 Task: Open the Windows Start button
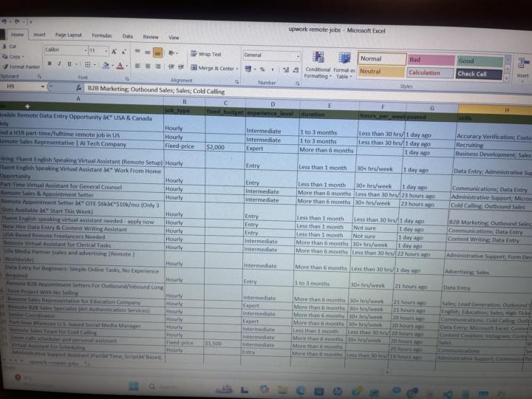134,386
